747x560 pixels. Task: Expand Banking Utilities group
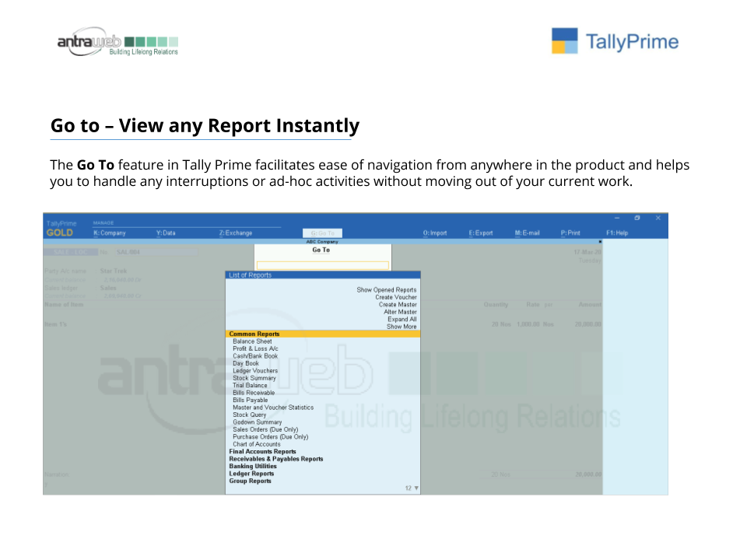[252, 466]
